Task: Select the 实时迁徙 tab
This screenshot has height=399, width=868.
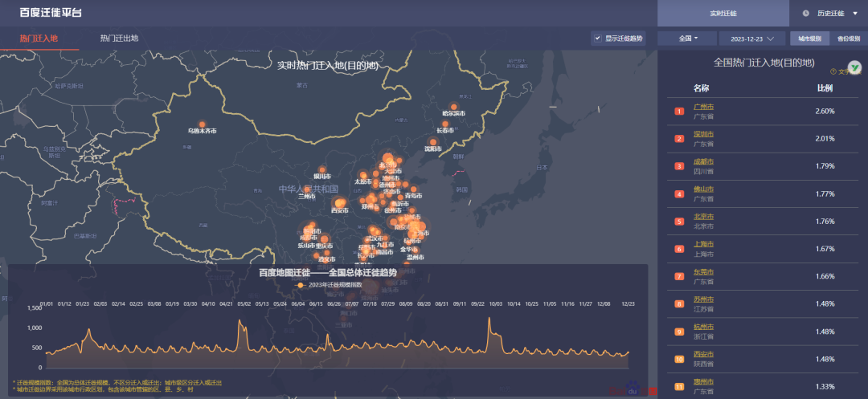Action: (x=723, y=14)
